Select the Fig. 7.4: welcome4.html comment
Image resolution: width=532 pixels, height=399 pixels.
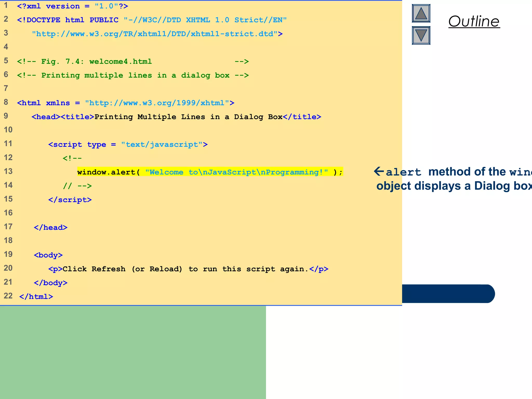tap(133, 62)
